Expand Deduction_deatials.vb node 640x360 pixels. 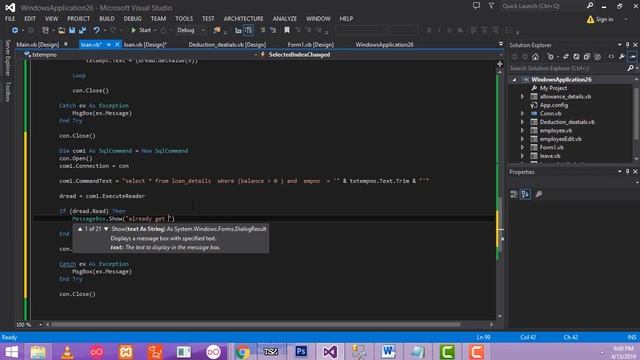(x=522, y=122)
